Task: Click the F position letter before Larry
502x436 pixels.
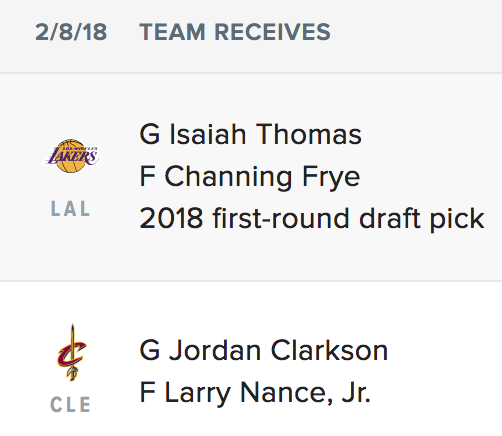Action: tap(147, 393)
